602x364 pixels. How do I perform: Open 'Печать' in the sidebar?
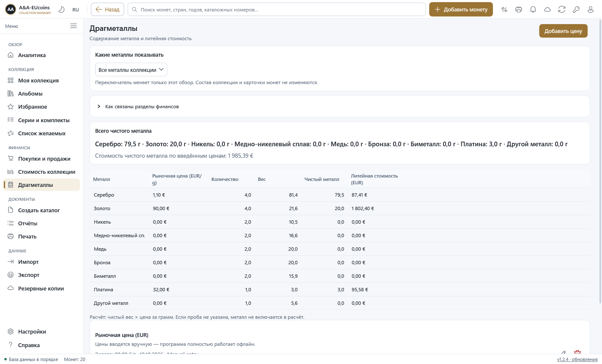point(41,236)
